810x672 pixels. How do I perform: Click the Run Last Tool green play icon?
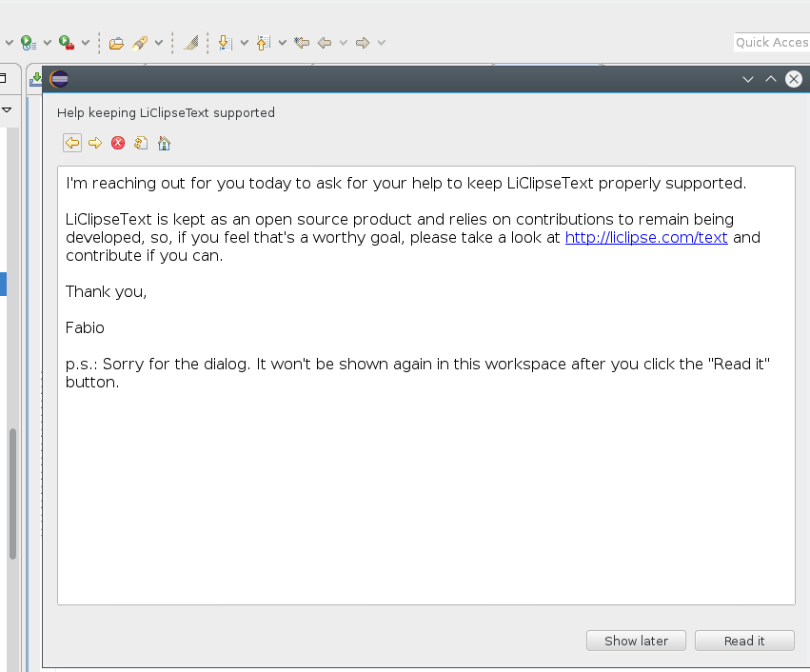point(28,43)
